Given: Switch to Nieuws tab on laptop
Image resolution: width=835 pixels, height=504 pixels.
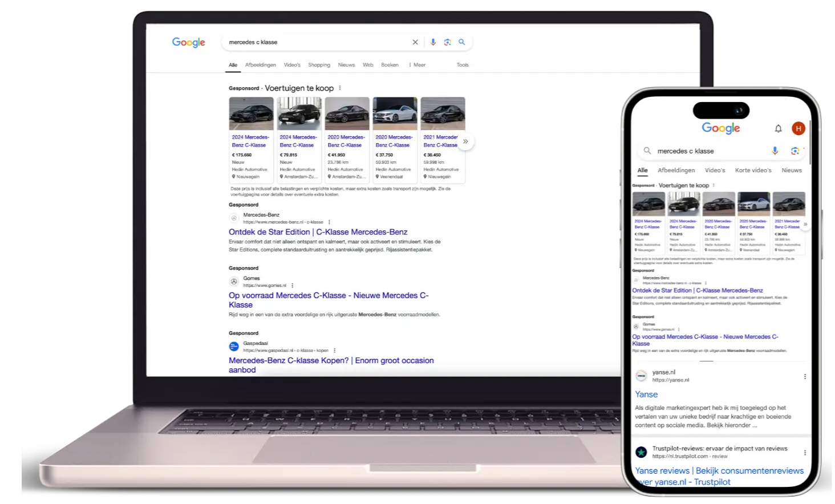Looking at the screenshot, I should pos(346,65).
